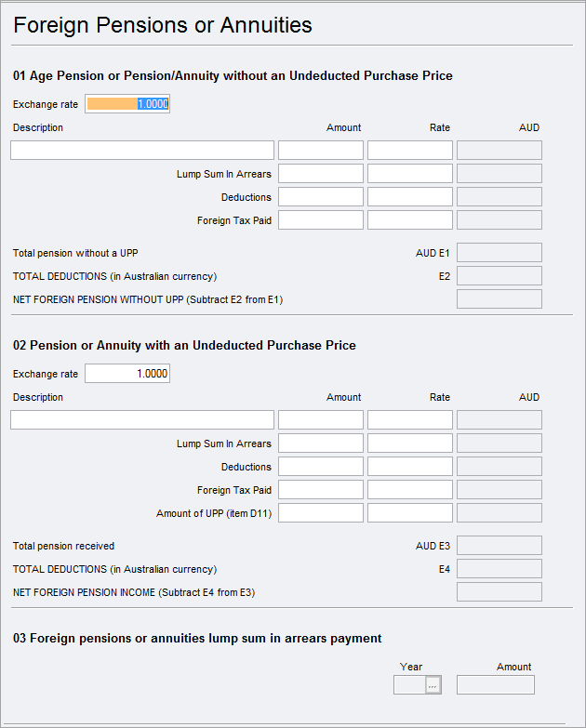Screen dimensions: 586x728
Task: Click Amount of UPP (item D11) rate field
Action: point(410,513)
